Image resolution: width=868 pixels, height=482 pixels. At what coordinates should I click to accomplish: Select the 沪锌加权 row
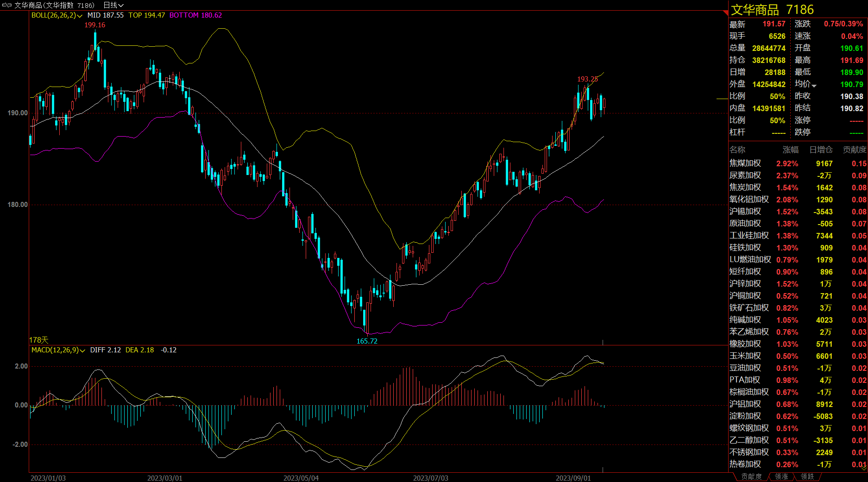point(798,284)
